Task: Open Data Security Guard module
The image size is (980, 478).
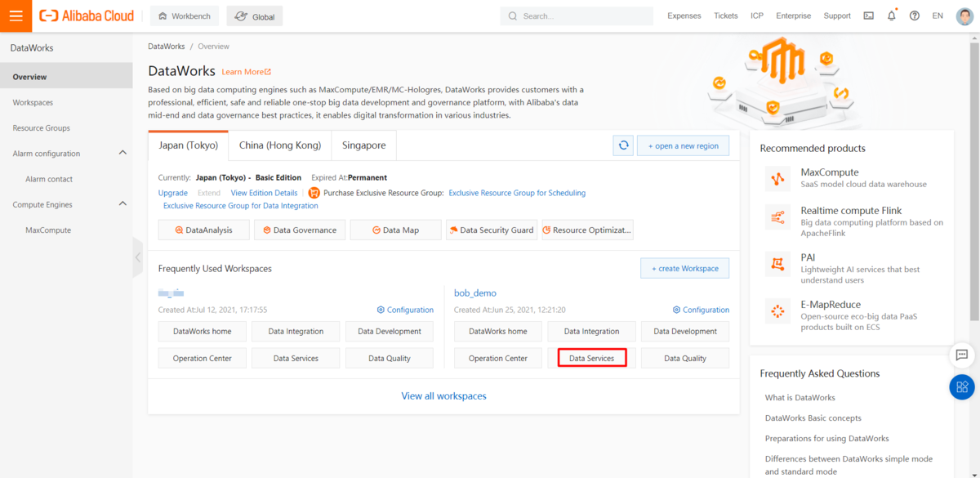Action: pyautogui.click(x=492, y=230)
